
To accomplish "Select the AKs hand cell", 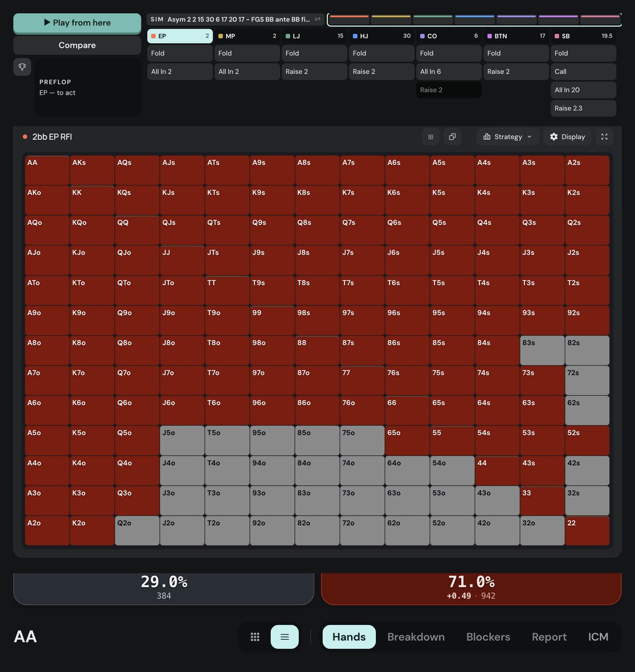I will [x=92, y=170].
